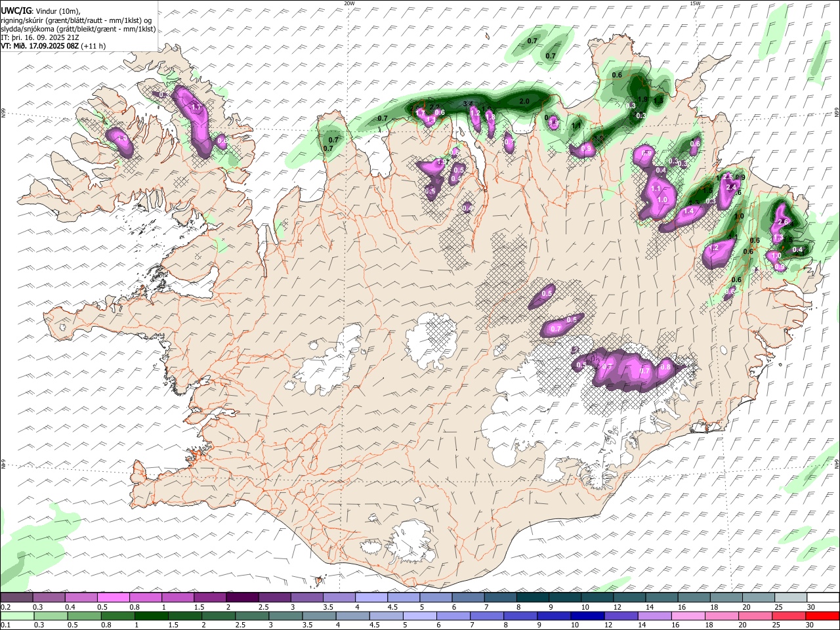Click the snow legend swatch between 8 and 9
This screenshot has width=840, height=630.
click(533, 598)
